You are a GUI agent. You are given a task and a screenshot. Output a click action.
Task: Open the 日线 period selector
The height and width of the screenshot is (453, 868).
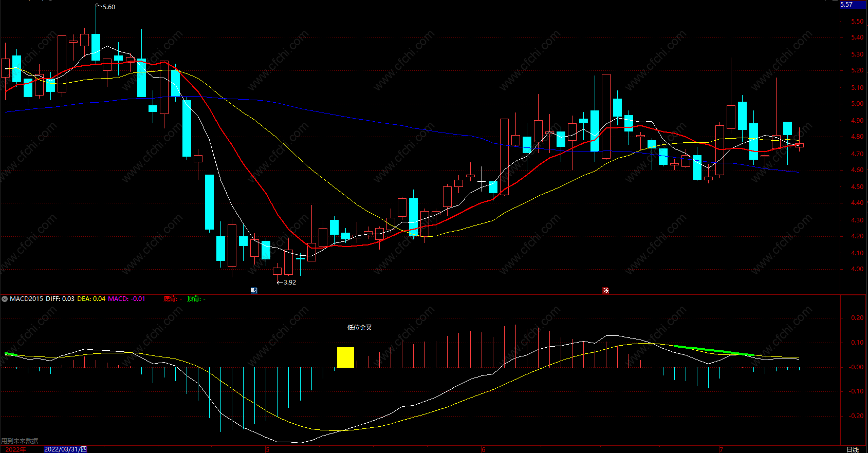point(853,449)
